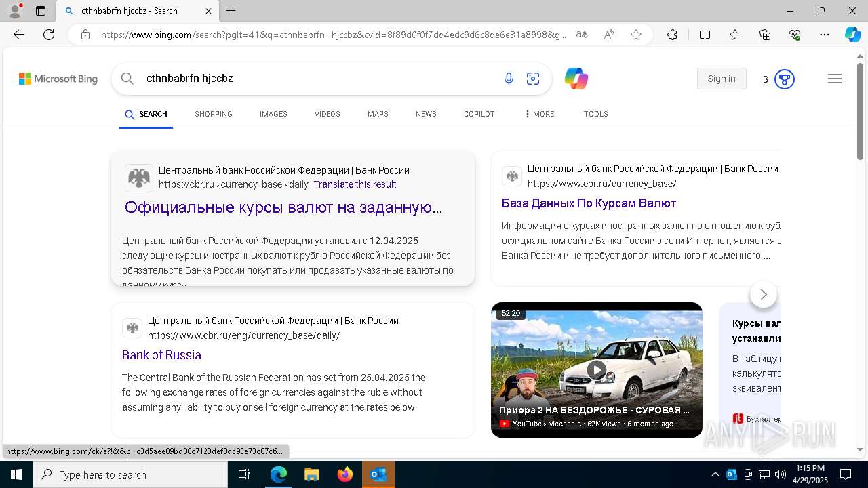Open Favorites list icon
This screenshot has height=488, width=868.
tap(735, 35)
